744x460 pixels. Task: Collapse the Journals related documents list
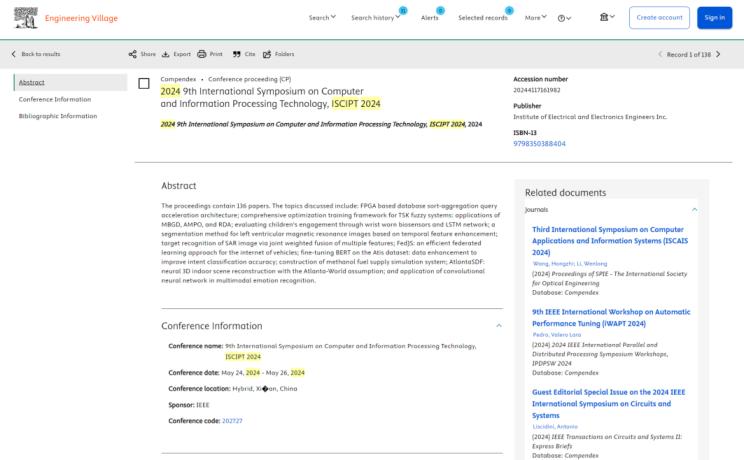pos(695,210)
